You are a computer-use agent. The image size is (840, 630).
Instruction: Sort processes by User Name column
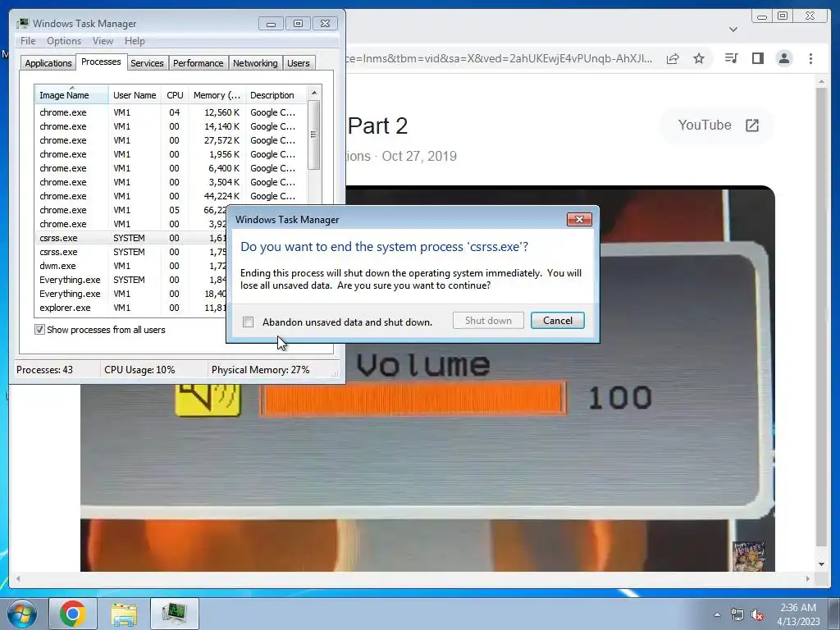point(135,95)
